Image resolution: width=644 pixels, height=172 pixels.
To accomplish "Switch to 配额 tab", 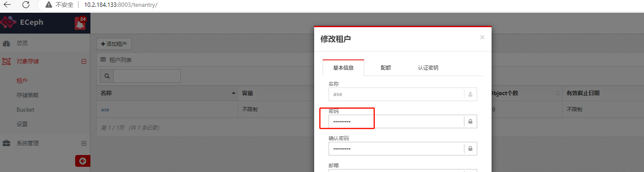I will click(x=386, y=68).
